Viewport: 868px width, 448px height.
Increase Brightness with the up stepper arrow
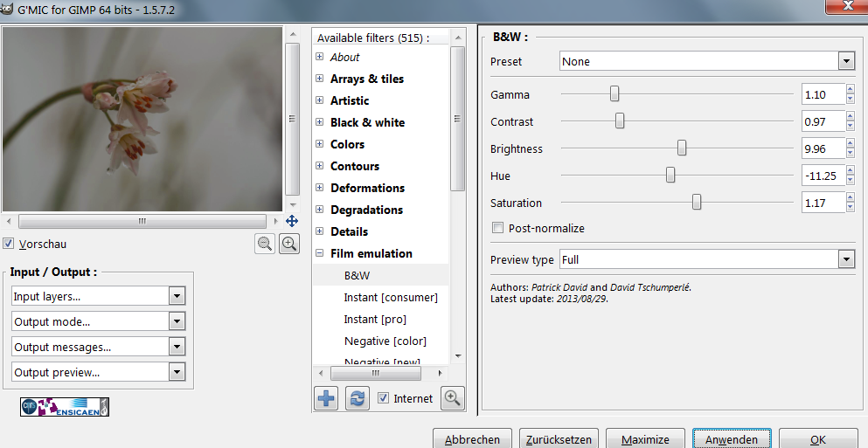coord(851,143)
